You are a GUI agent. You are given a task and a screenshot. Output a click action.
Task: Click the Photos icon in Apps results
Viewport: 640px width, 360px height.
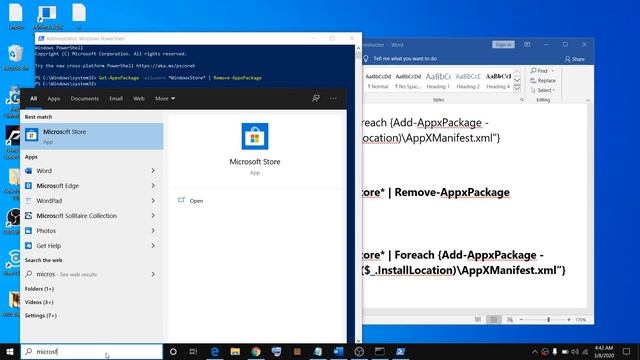pos(29,231)
